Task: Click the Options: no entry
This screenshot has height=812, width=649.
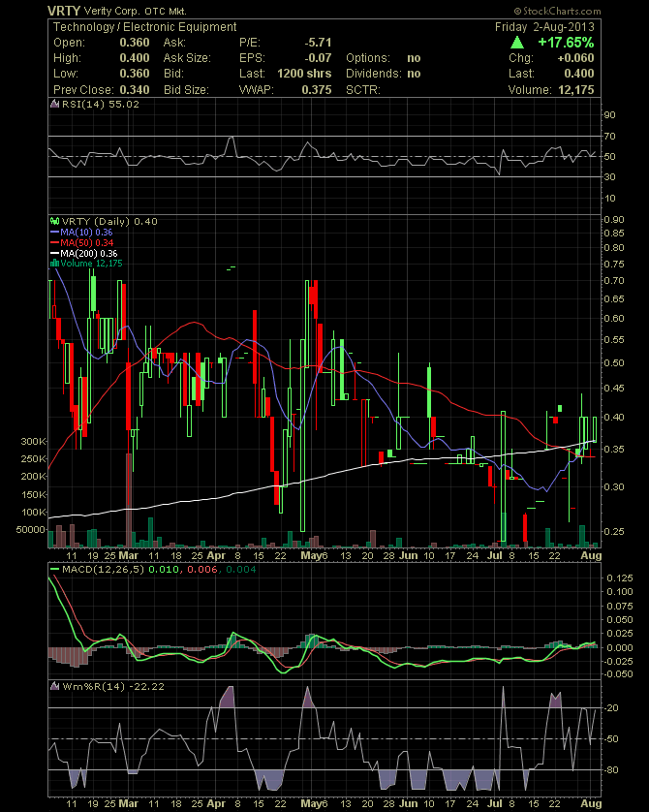Action: (383, 58)
